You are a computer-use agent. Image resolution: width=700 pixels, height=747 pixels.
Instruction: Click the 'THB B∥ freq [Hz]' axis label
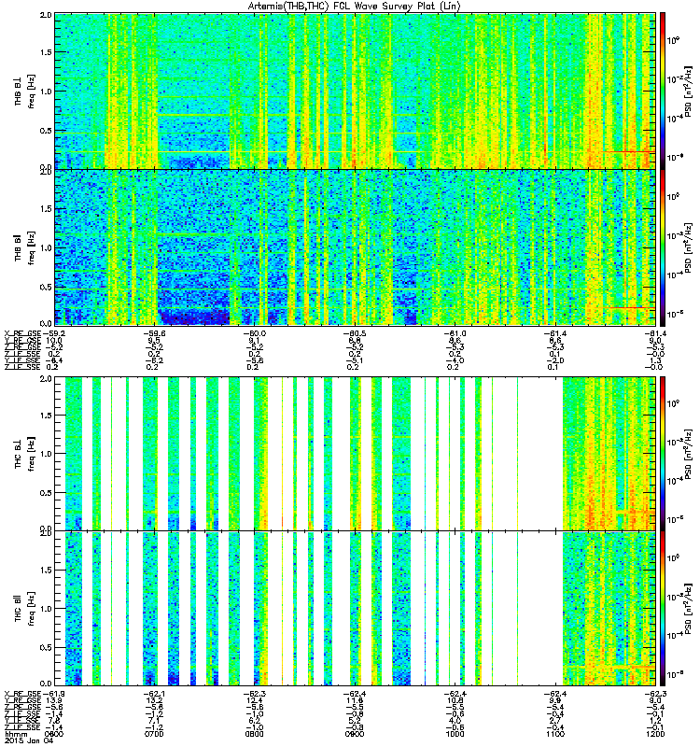tap(24, 247)
